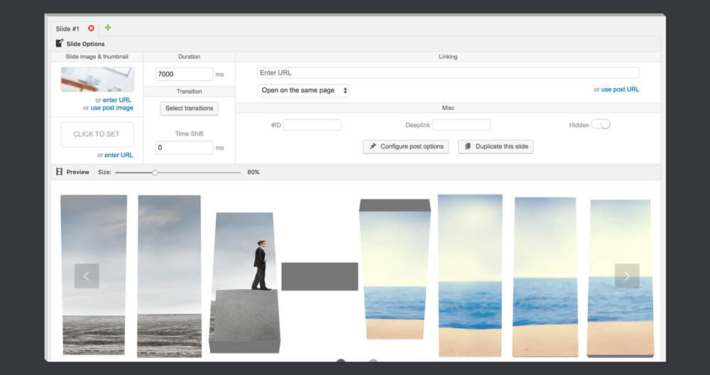Click into the Enter URL linking field
The width and height of the screenshot is (710, 375).
pos(448,73)
